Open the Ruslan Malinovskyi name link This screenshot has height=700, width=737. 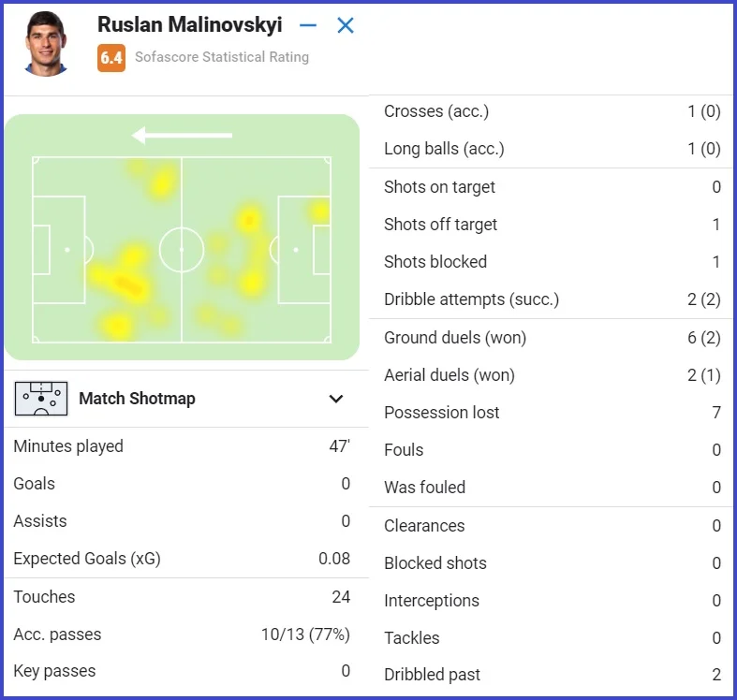click(x=189, y=25)
